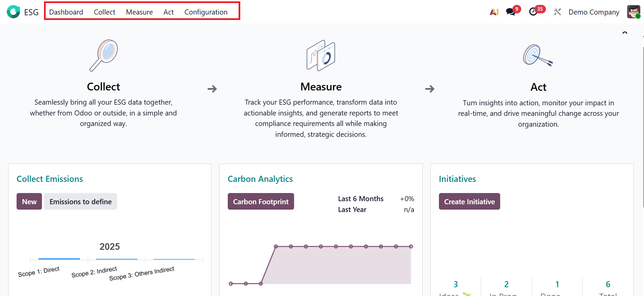The width and height of the screenshot is (644, 296).
Task: Click the user avatar picture
Action: 633,12
